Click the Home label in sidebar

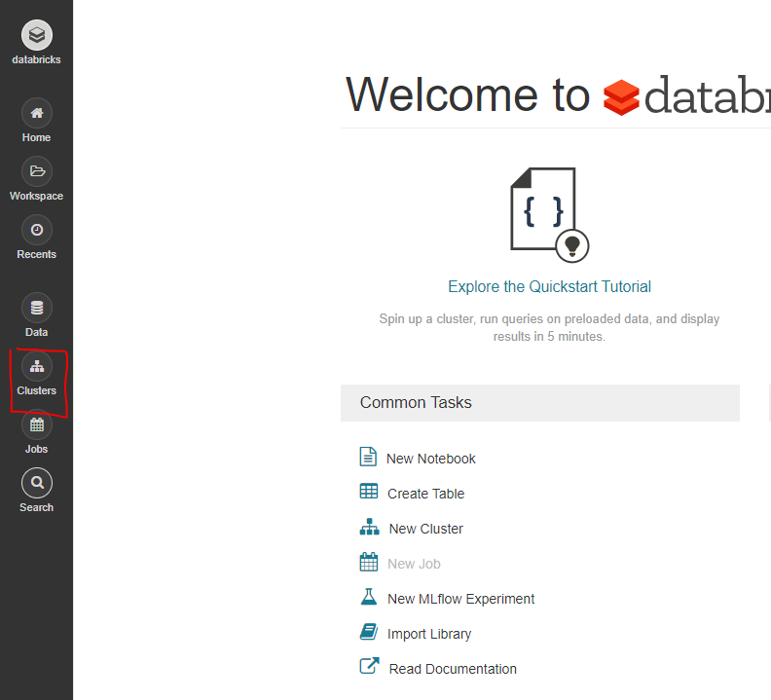[x=36, y=137]
